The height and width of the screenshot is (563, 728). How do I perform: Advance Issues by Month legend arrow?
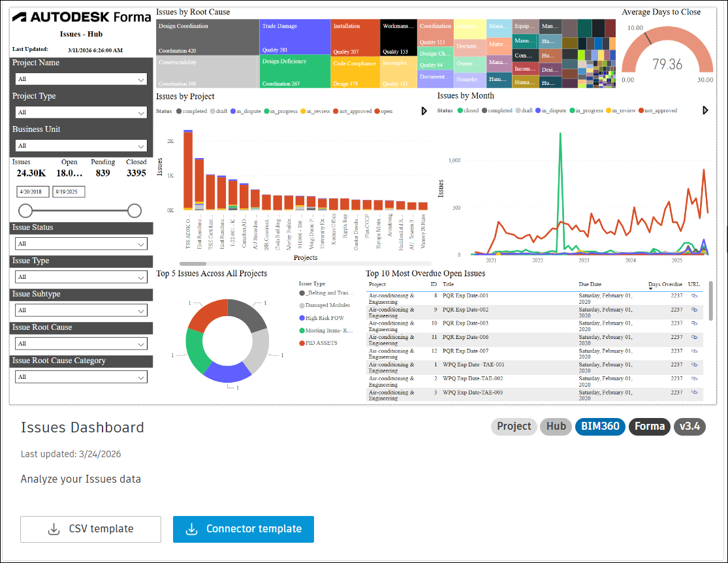[x=705, y=110]
